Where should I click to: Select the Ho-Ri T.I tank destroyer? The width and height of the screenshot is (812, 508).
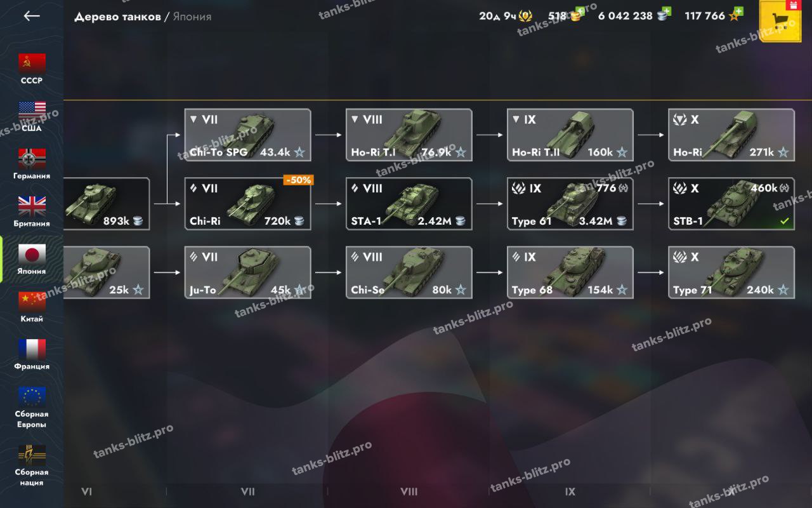click(x=409, y=135)
